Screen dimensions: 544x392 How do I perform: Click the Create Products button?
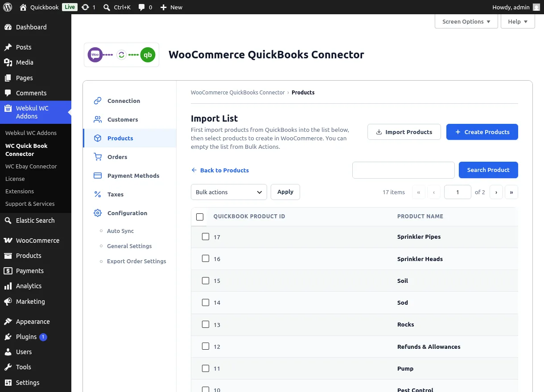pos(482,132)
